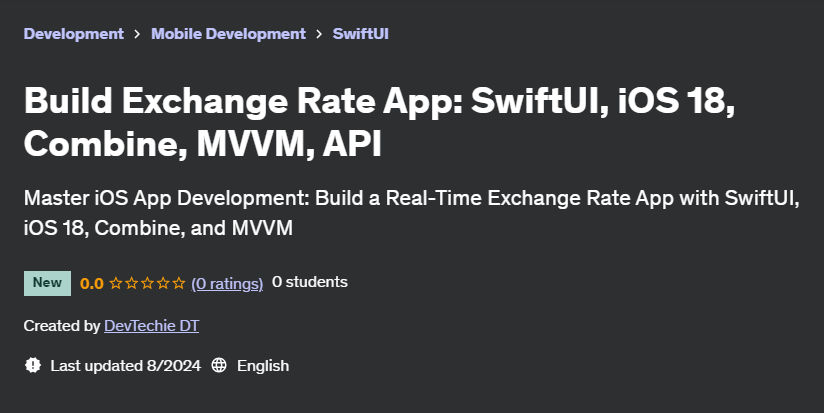Click the course subtitle starting 'Master iOS App Development'
Viewport: 824px width, 413px height.
pos(411,213)
